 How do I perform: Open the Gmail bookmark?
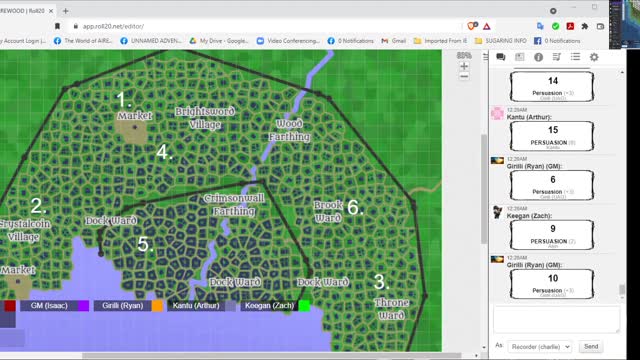[393, 41]
